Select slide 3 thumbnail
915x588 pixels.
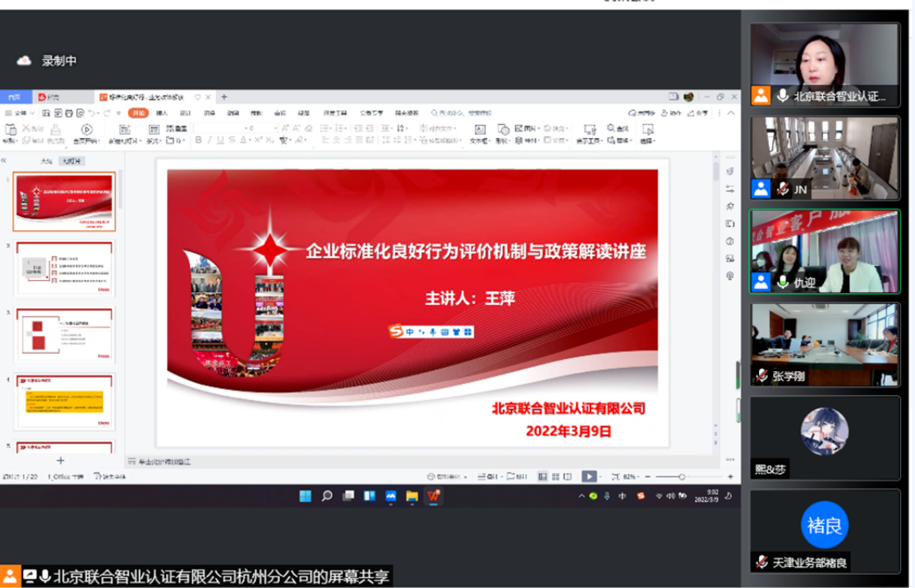pyautogui.click(x=64, y=335)
